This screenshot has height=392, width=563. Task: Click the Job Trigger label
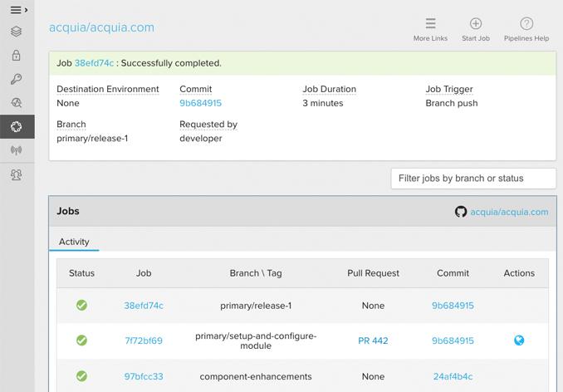click(x=449, y=89)
